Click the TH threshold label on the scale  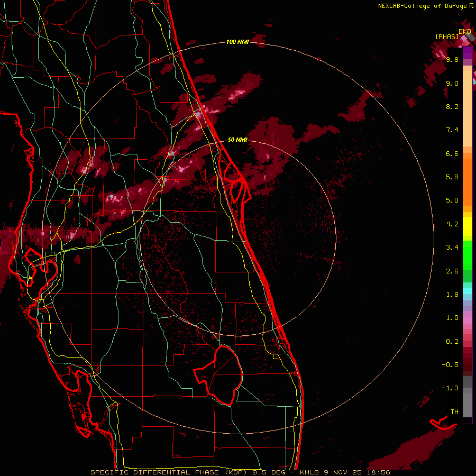pos(454,412)
